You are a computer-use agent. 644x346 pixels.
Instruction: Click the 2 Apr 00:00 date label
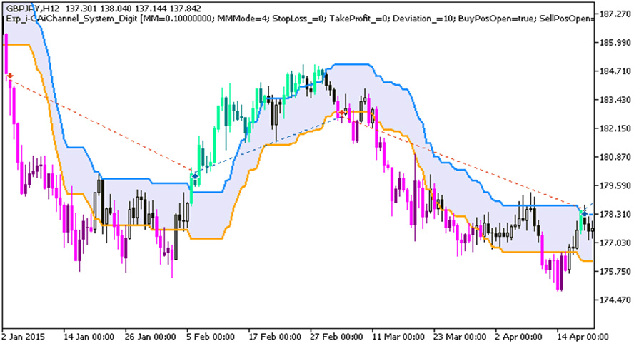[x=519, y=337]
